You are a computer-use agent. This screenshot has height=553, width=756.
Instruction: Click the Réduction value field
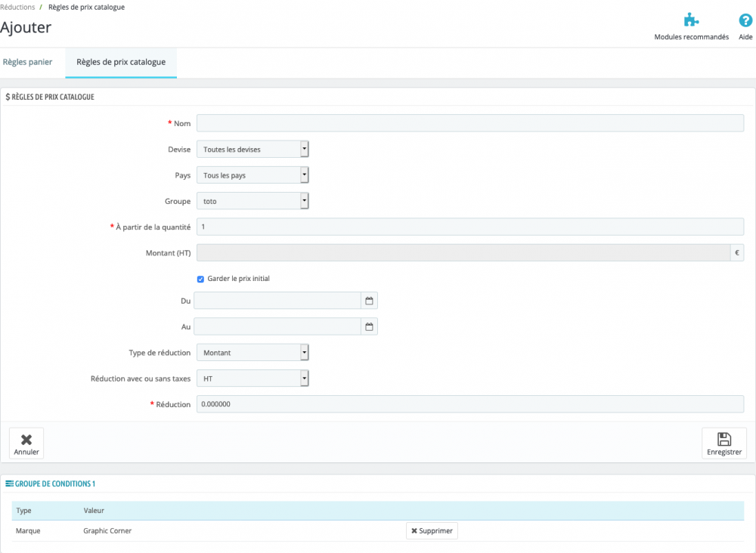pos(470,404)
